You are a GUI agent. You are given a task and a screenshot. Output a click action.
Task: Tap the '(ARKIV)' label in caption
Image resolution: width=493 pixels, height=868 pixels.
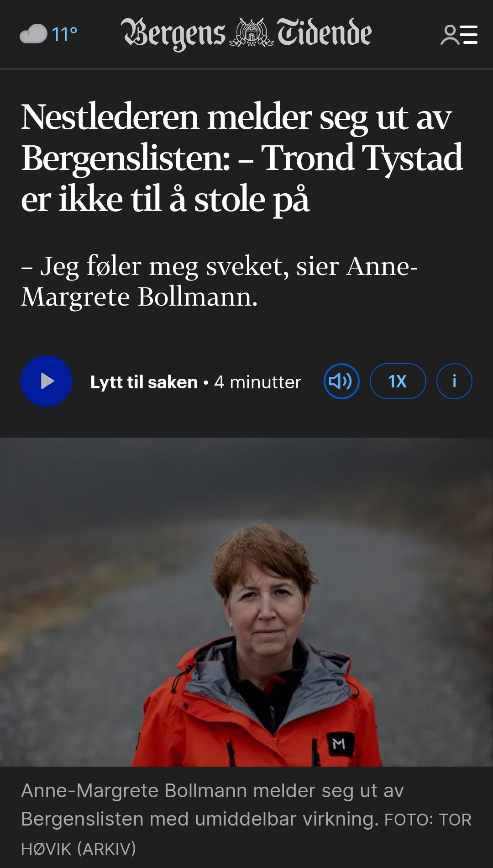(106, 849)
